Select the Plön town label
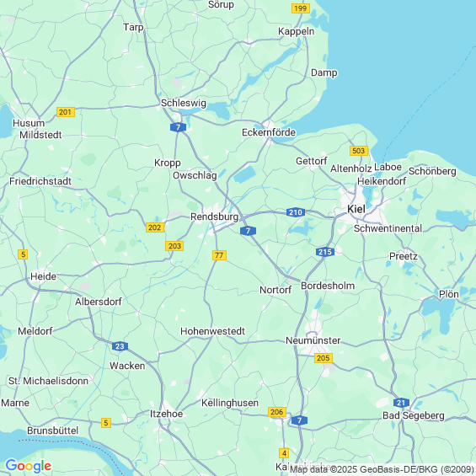The height and width of the screenshot is (476, 476). (x=449, y=294)
